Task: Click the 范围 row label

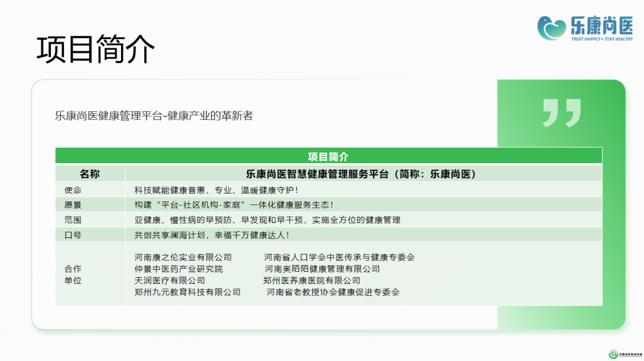Action: click(73, 220)
